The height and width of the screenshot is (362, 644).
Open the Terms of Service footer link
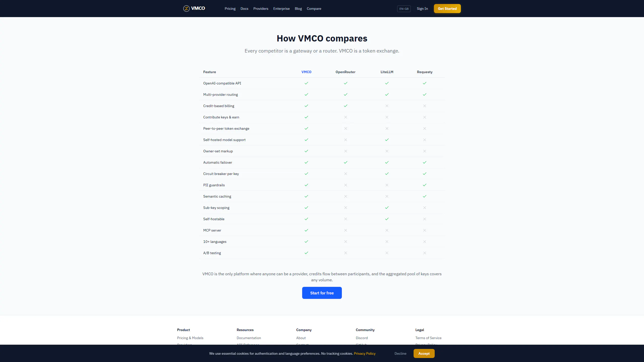coord(428,338)
